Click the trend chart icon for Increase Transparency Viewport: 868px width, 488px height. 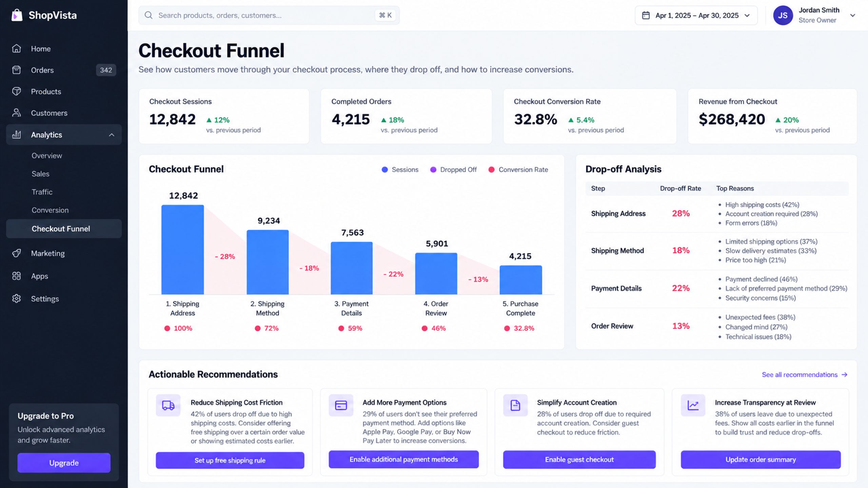click(693, 405)
